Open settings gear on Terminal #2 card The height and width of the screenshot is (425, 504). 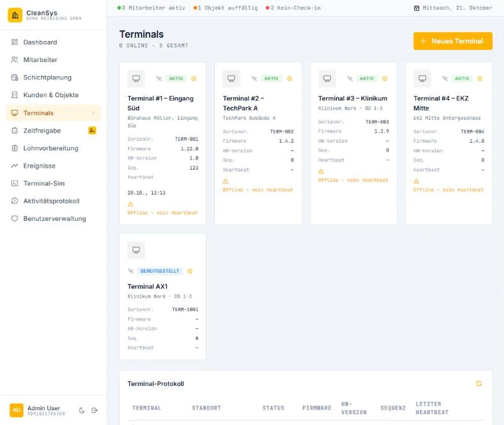point(289,79)
